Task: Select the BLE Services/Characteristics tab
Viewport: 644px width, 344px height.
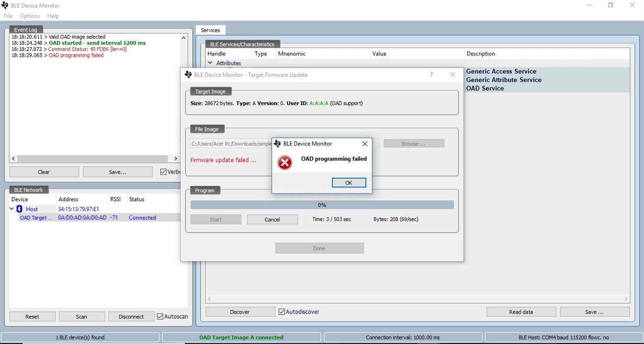Action: coord(242,44)
